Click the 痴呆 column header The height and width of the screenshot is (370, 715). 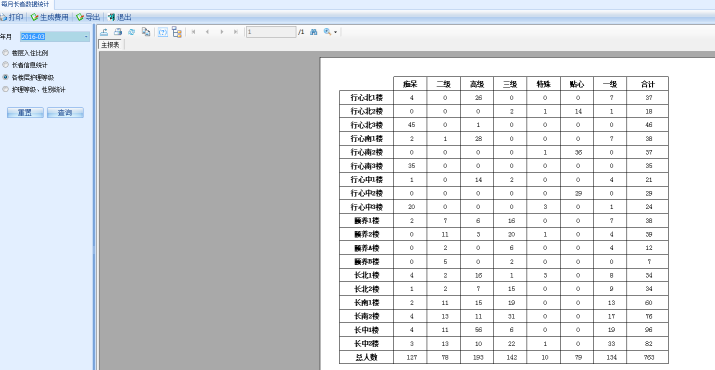point(410,84)
